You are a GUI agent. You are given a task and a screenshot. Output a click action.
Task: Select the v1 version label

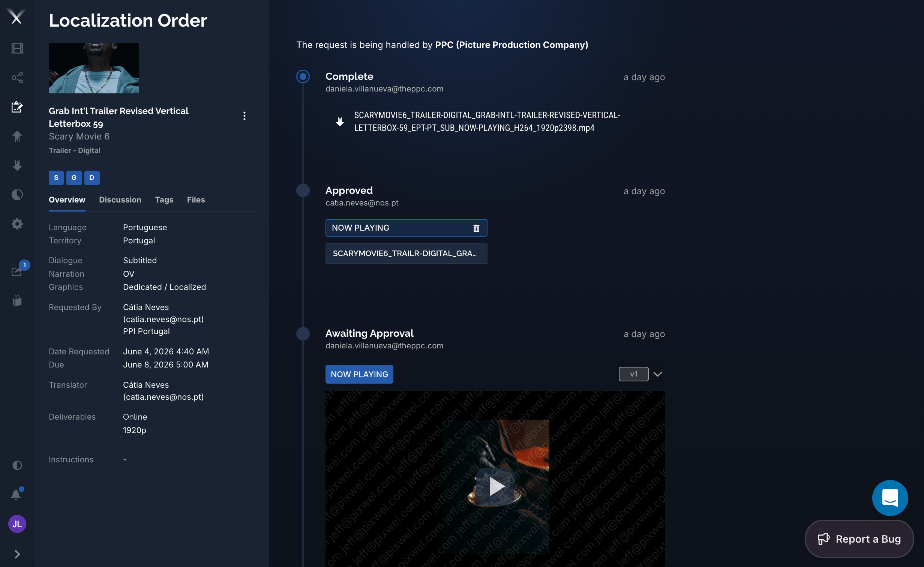(633, 374)
